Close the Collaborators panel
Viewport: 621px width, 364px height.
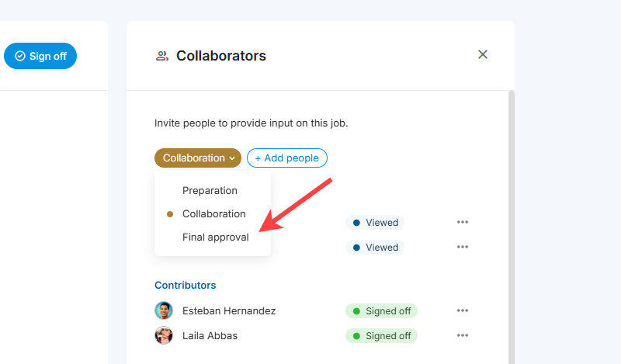[483, 54]
